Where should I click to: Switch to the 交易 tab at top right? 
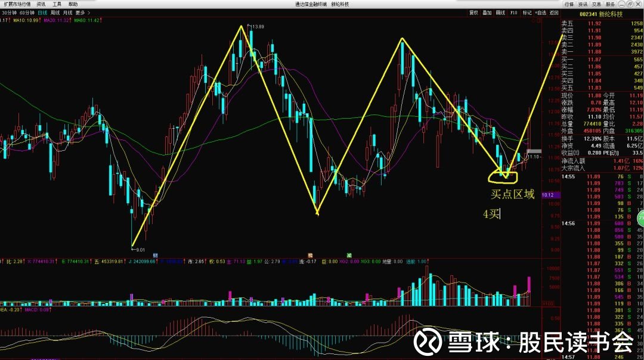pyautogui.click(x=596, y=4)
